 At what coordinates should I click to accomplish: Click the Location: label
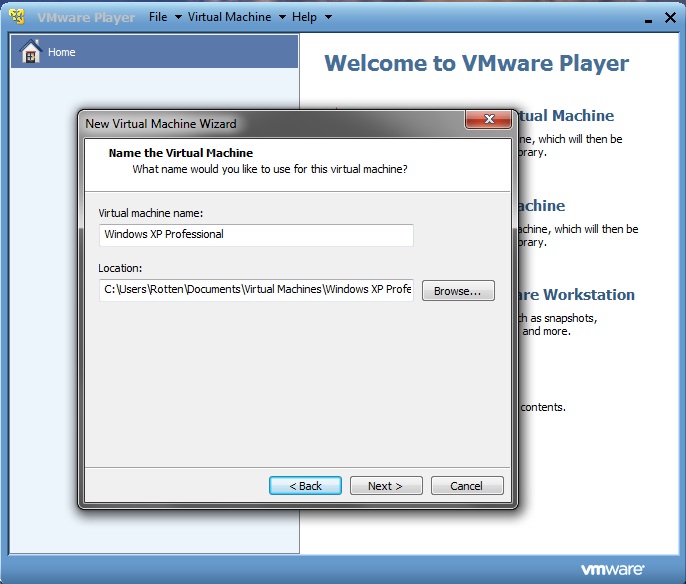[x=120, y=268]
